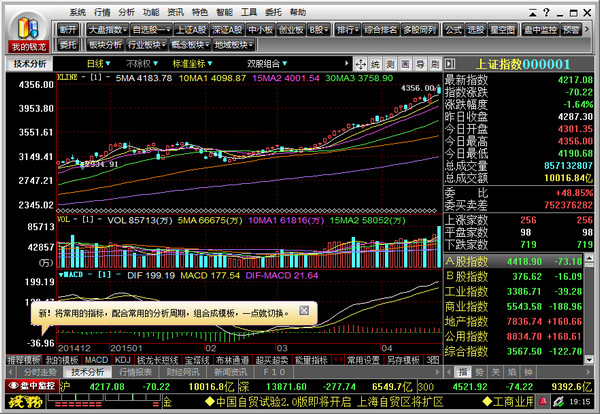
Task: Open the 系统 menu
Action: pyautogui.click(x=78, y=12)
